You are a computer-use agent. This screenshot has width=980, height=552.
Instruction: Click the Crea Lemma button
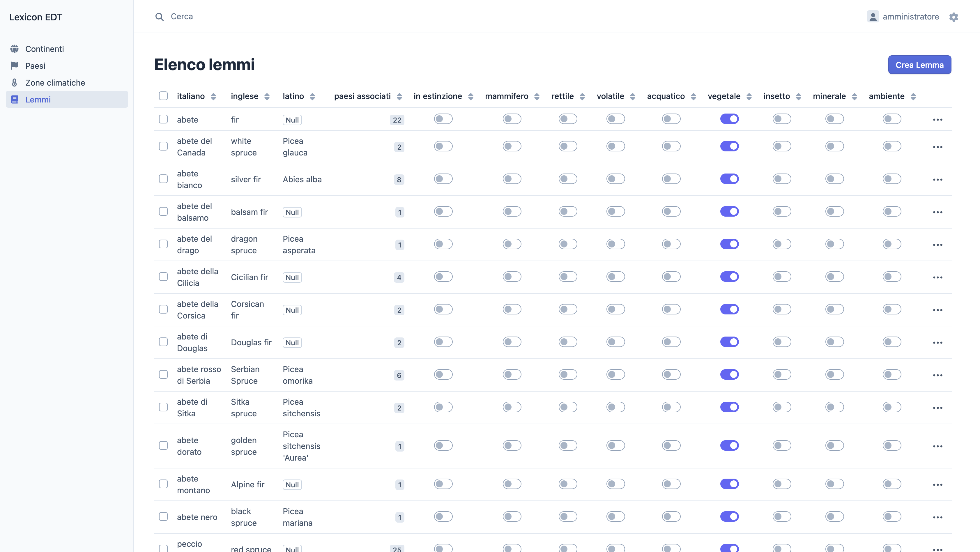pos(919,65)
